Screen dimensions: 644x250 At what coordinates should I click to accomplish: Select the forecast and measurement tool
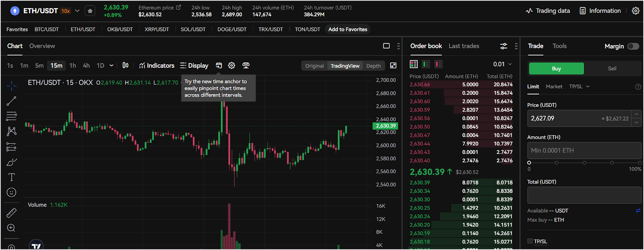(12, 147)
